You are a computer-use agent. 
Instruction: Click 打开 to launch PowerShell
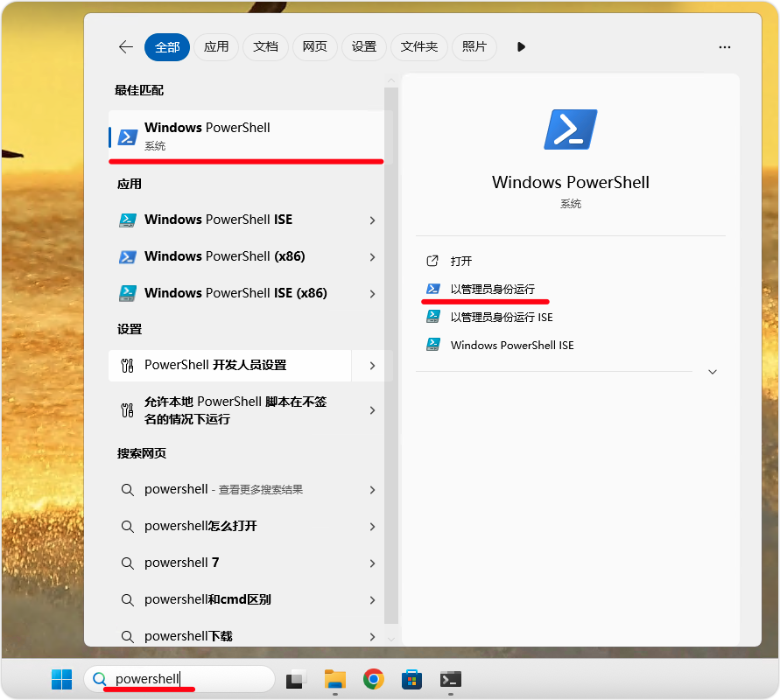[x=461, y=261]
